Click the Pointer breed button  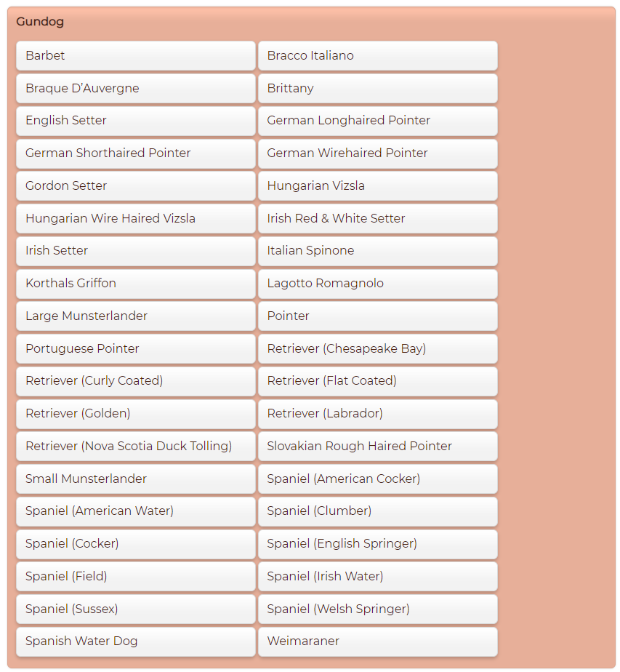(x=377, y=316)
